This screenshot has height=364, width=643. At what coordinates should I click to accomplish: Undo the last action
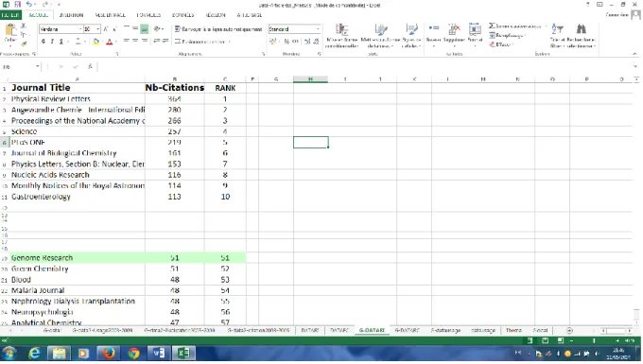coord(29,4)
